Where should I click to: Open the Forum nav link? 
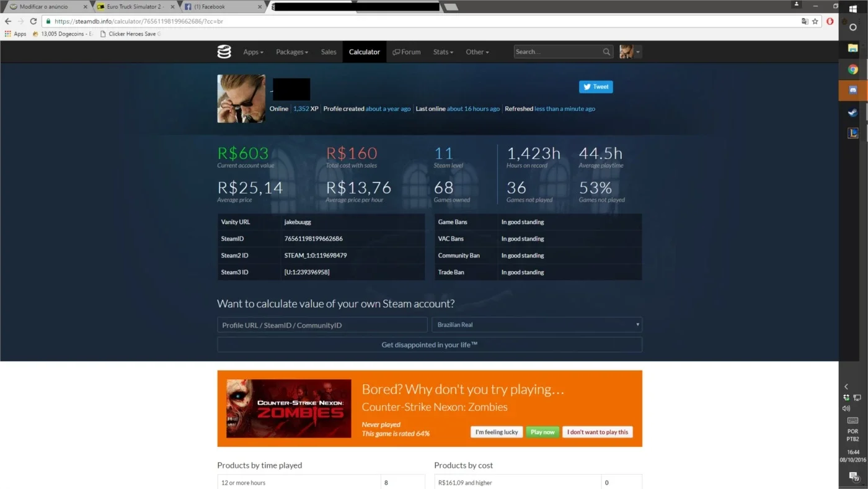click(407, 52)
